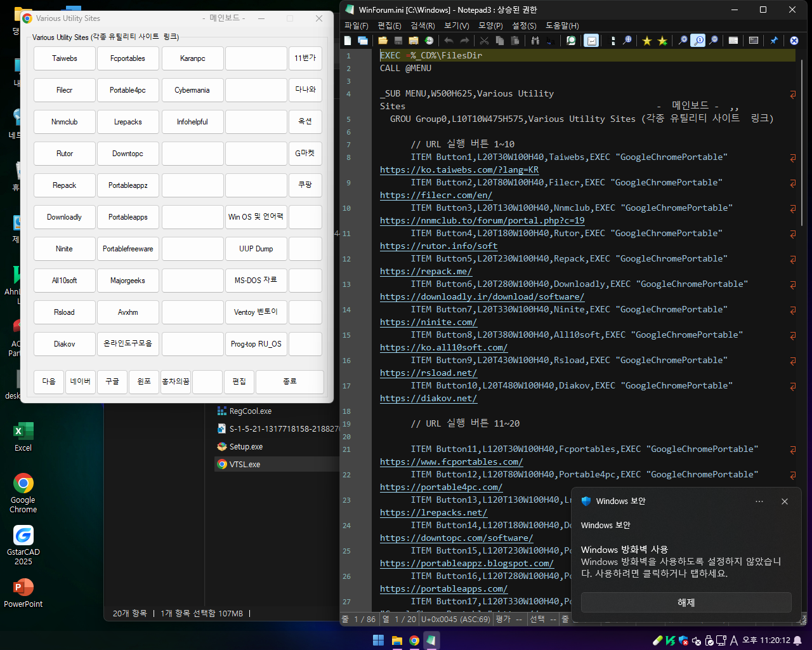Click the 편집 button in Various Utility Sites
Screen dimensions: 812x650
coord(239,381)
